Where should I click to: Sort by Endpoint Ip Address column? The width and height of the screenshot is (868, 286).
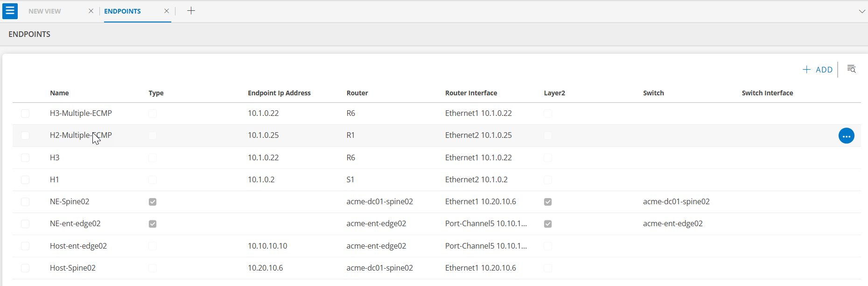point(279,93)
